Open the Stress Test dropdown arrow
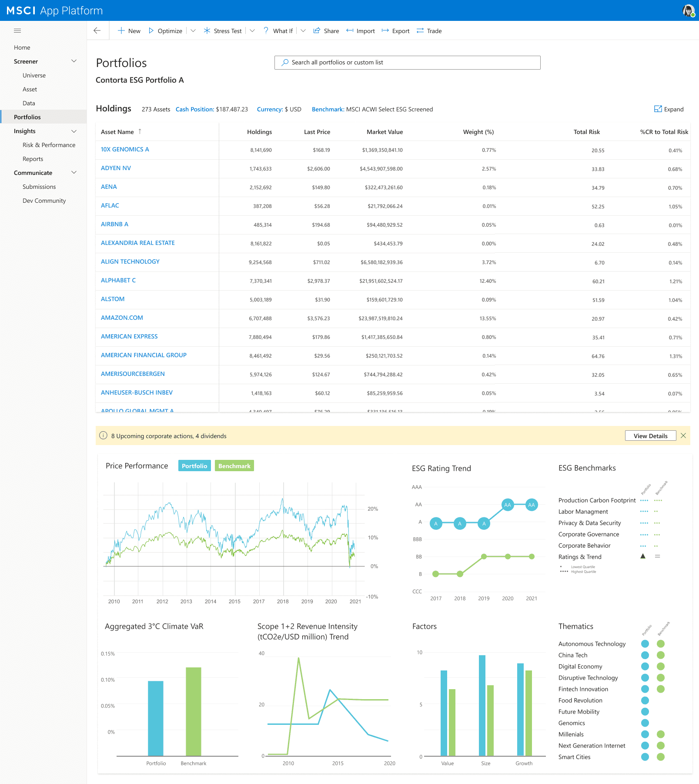Viewport: 699px width, 784px height. [x=252, y=30]
